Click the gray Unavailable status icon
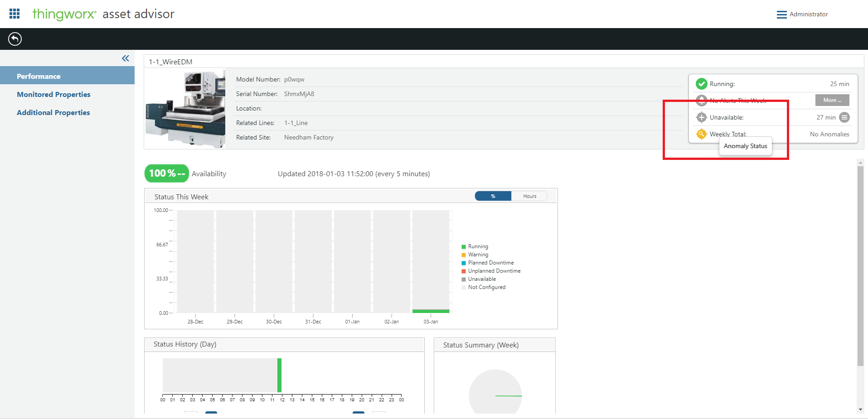 [x=701, y=117]
